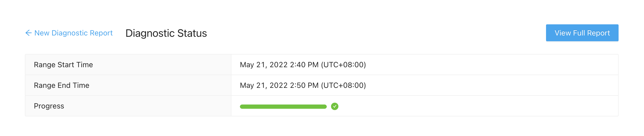Click May 21 in the start time row

coord(252,65)
